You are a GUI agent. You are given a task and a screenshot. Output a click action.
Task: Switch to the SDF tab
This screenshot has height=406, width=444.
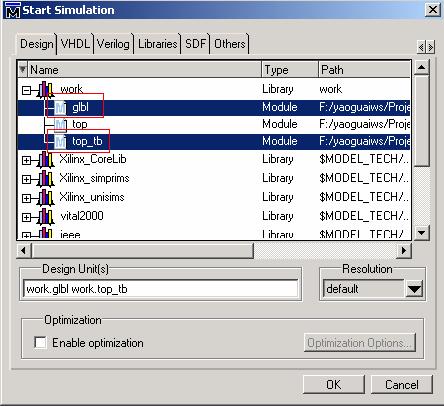coord(195,44)
